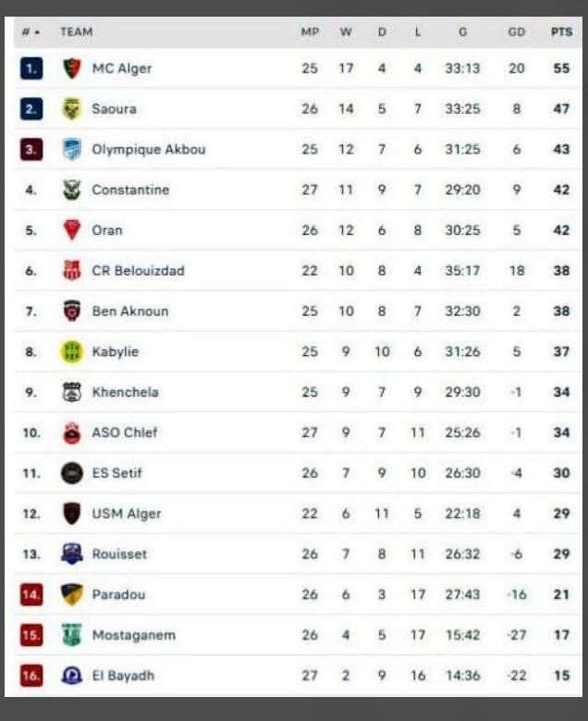Open the Ben Aknoun team name
The height and width of the screenshot is (721, 588).
pyautogui.click(x=130, y=312)
